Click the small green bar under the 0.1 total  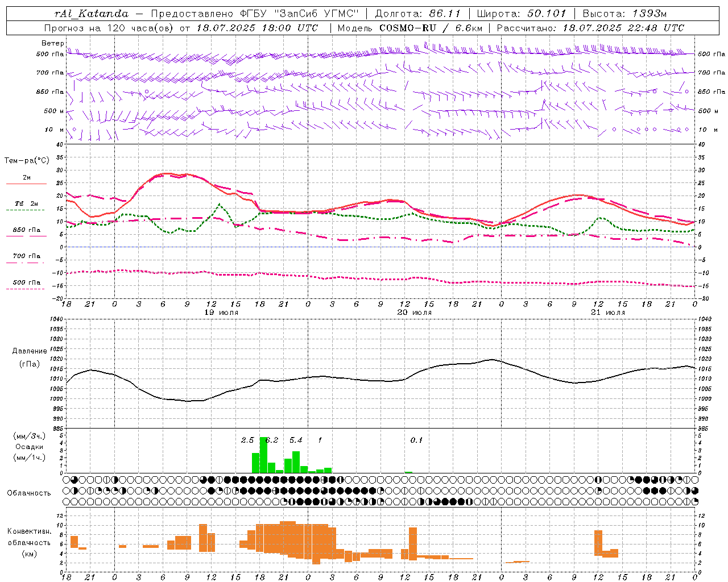pos(408,472)
